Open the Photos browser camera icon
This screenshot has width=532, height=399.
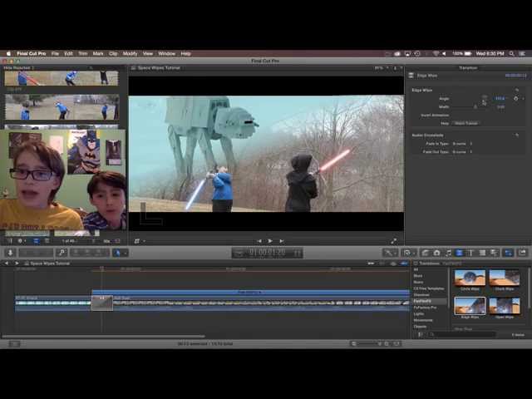point(437,253)
